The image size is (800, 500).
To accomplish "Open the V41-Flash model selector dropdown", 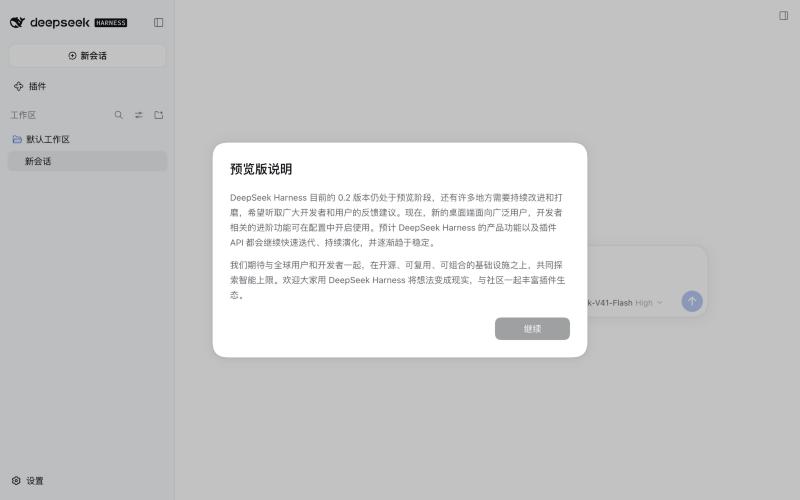I will click(x=624, y=303).
